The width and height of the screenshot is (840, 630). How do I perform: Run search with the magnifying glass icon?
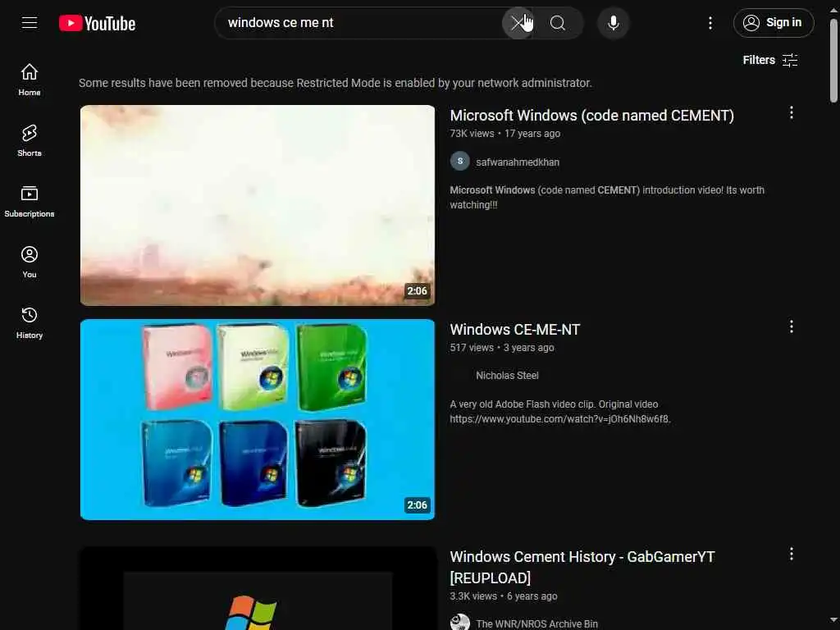click(558, 23)
